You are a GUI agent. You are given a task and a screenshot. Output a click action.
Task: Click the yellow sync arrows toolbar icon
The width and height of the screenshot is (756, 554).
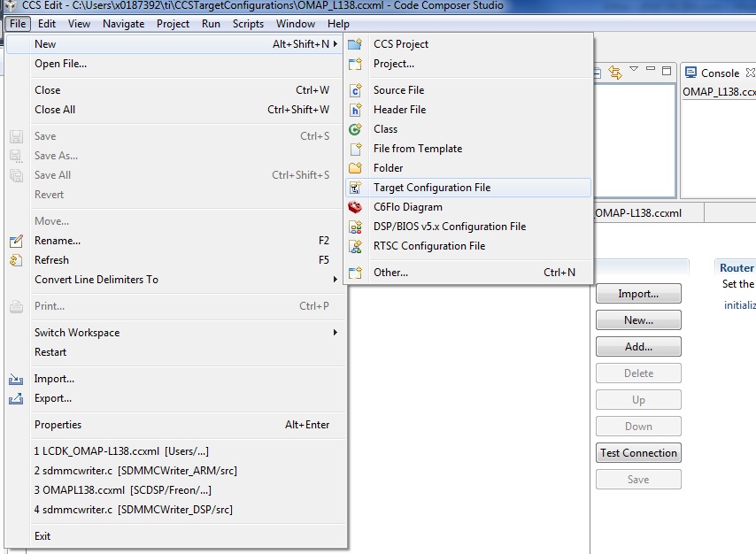[x=615, y=73]
